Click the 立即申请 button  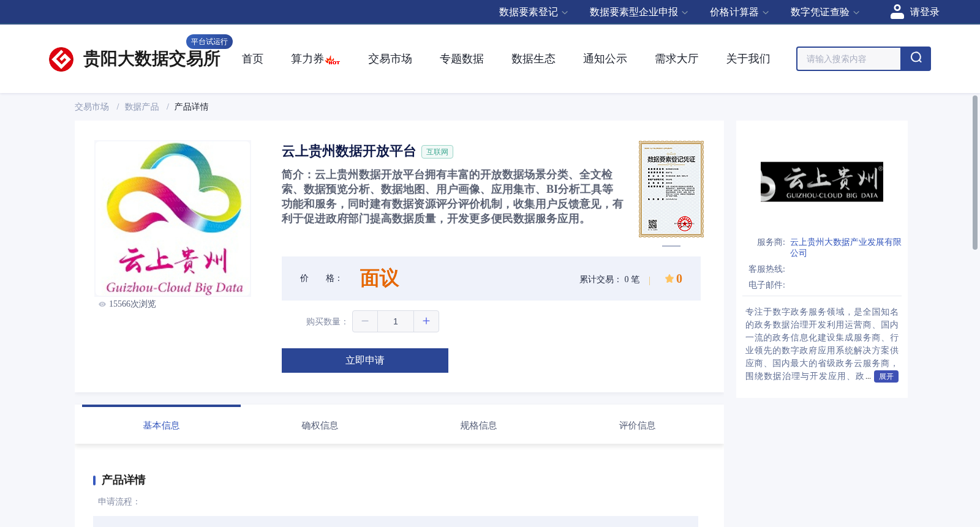(x=365, y=361)
